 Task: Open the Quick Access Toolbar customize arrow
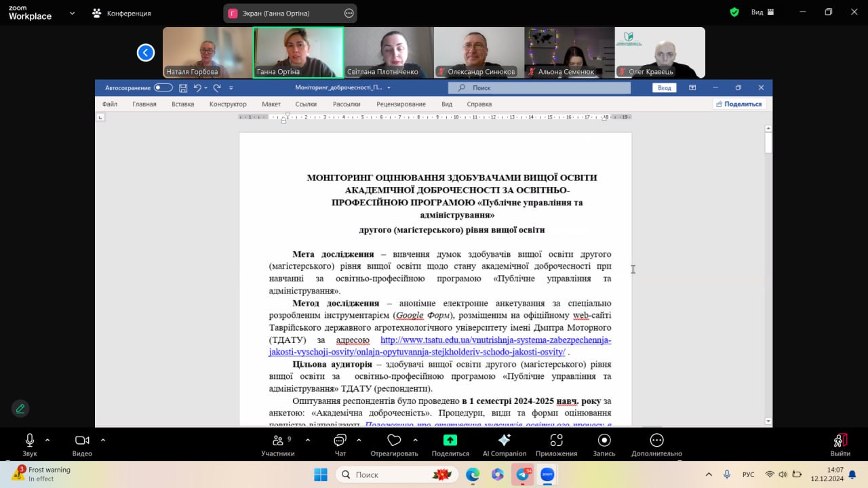(231, 87)
